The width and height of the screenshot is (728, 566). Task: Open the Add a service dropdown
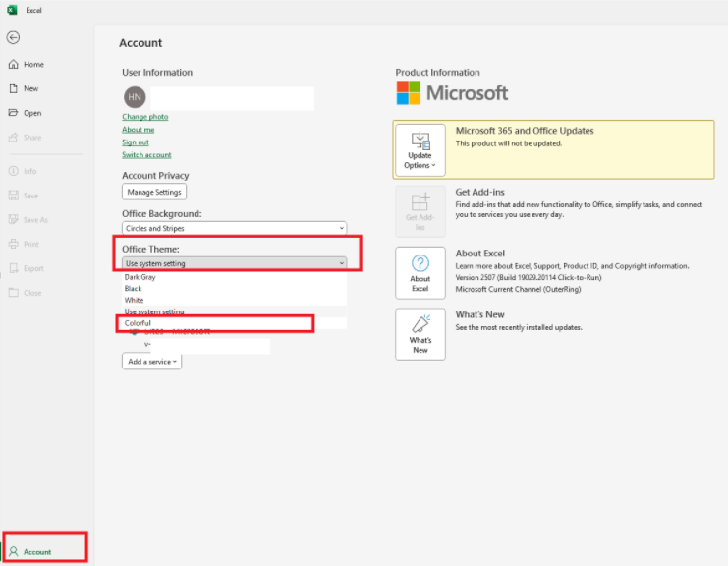[152, 362]
